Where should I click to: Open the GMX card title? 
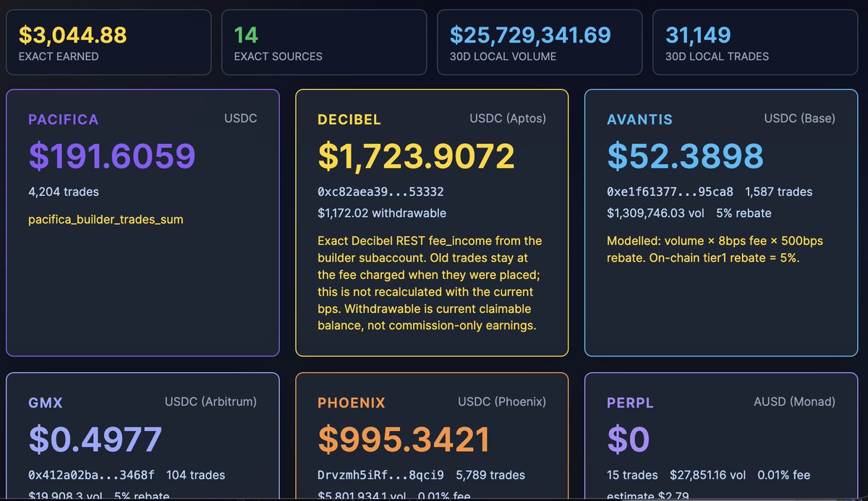pyautogui.click(x=46, y=403)
